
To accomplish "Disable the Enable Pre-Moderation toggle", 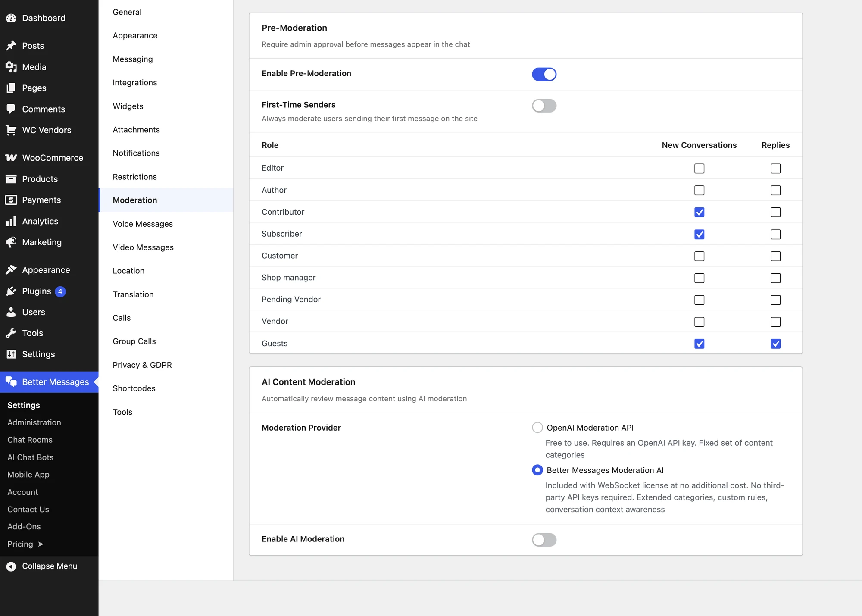I will tap(544, 74).
